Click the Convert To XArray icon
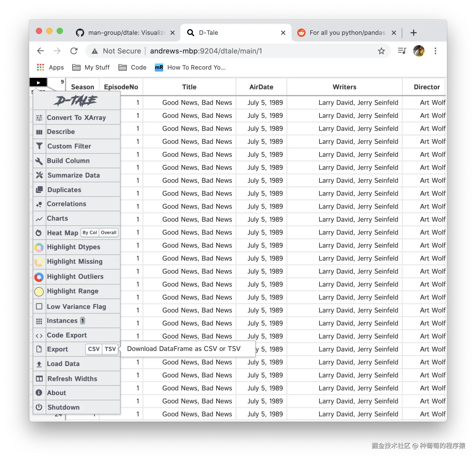476x460 pixels. pyautogui.click(x=39, y=118)
